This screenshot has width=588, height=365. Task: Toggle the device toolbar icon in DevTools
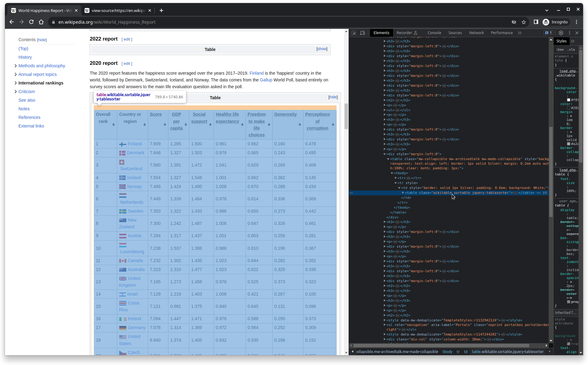(x=363, y=33)
